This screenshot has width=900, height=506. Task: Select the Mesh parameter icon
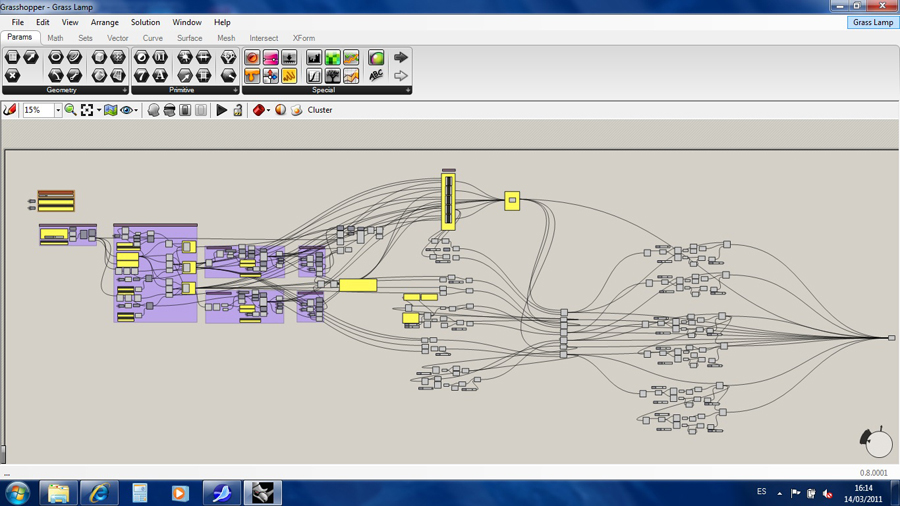click(x=118, y=57)
